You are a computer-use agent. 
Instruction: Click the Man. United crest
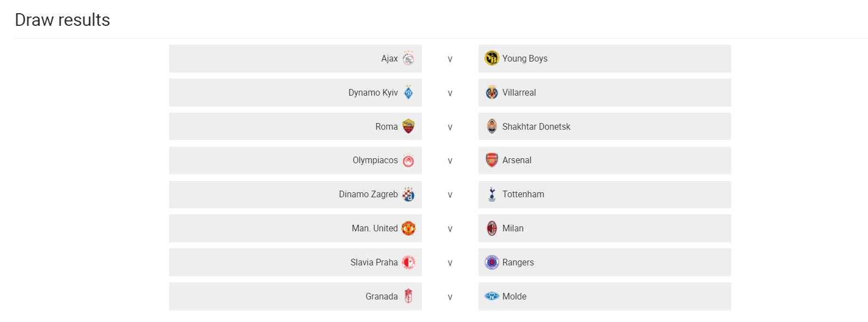click(x=408, y=228)
